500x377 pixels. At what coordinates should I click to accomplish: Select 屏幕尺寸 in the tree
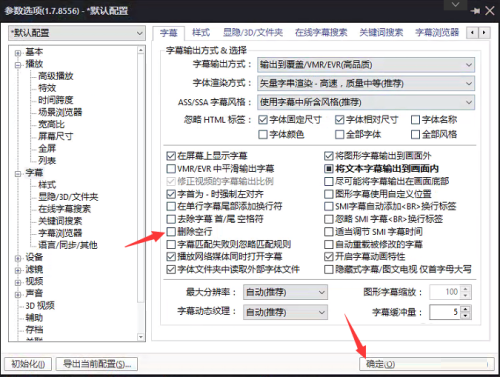tap(56, 137)
